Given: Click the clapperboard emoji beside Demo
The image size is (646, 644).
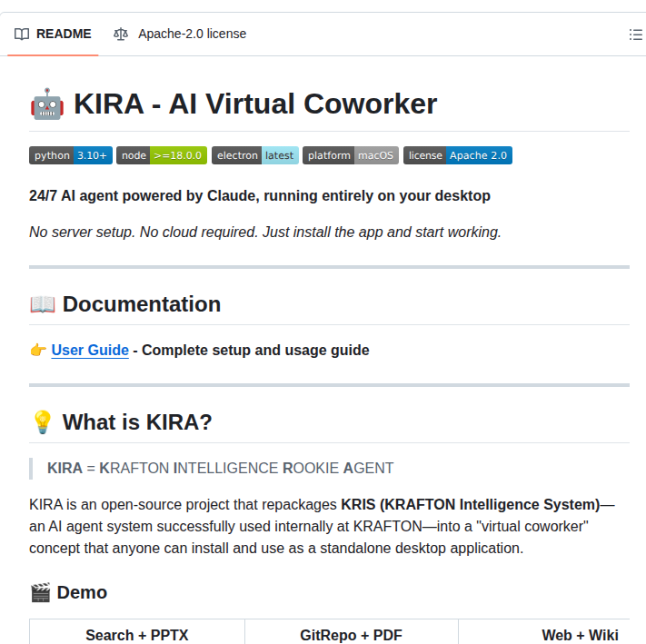Looking at the screenshot, I should point(40,592).
